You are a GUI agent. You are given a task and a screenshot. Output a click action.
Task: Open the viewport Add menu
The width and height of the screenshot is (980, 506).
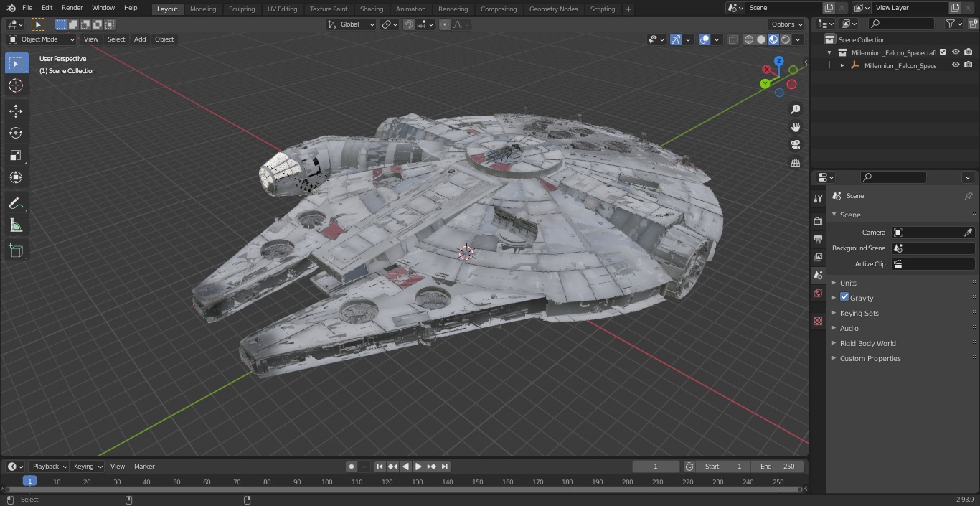coord(140,39)
